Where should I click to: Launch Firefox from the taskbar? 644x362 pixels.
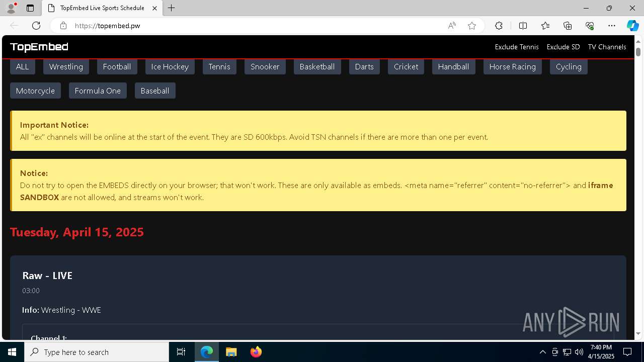256,352
